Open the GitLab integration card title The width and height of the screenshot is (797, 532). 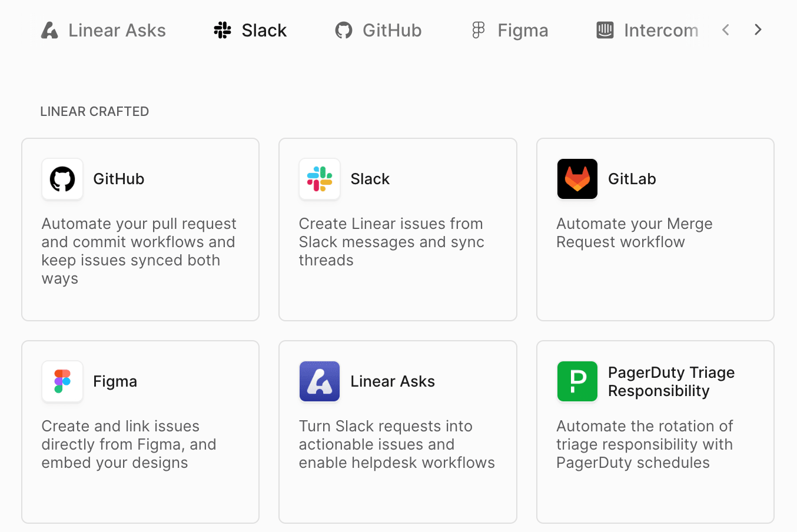coord(632,179)
